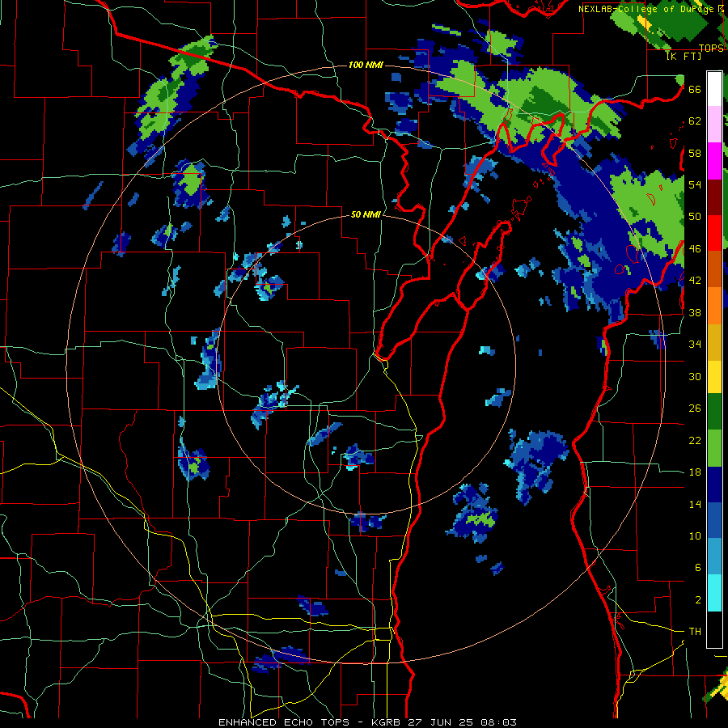
Task: Click the '50 NMI' range ring label
Action: [x=366, y=214]
